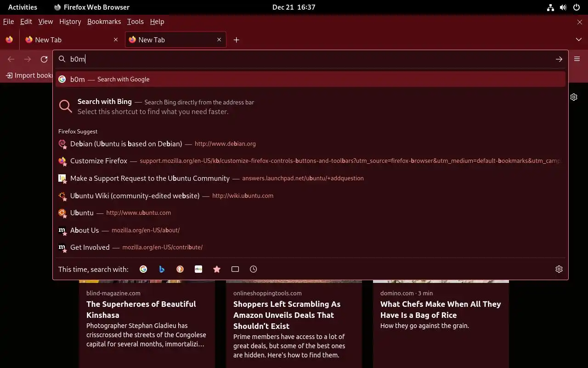588x368 pixels.
Task: Choose the Search with Bing shortcut
Action: click(311, 106)
